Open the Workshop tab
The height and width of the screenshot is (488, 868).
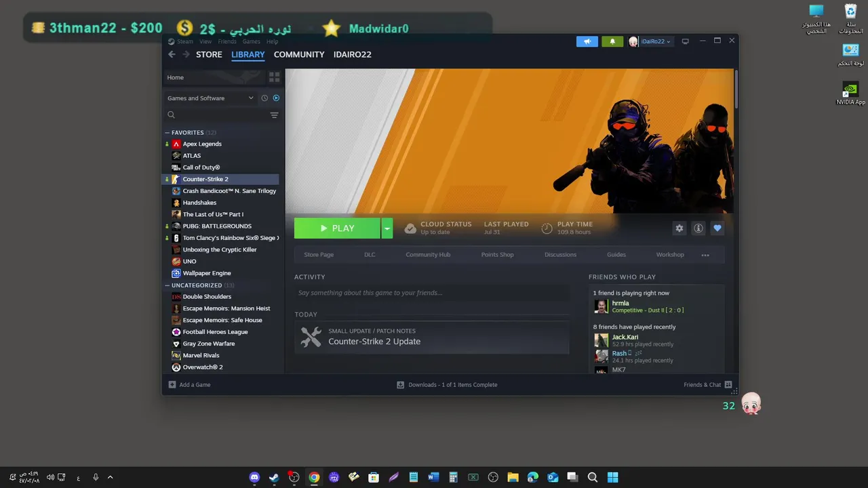(x=670, y=255)
